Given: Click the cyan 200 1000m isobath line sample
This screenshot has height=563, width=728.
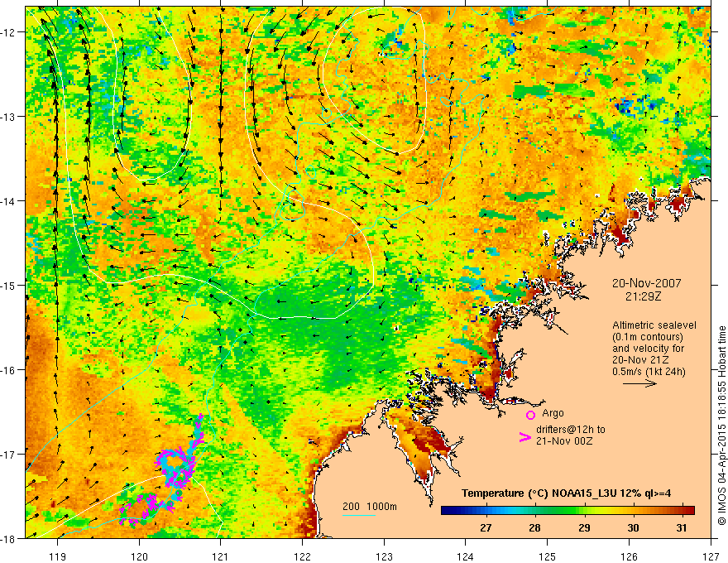Looking at the screenshot, I should [x=359, y=515].
